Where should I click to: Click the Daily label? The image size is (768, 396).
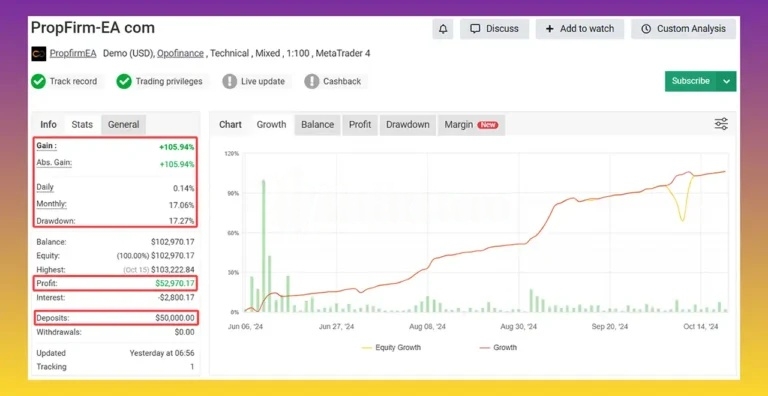coord(45,187)
